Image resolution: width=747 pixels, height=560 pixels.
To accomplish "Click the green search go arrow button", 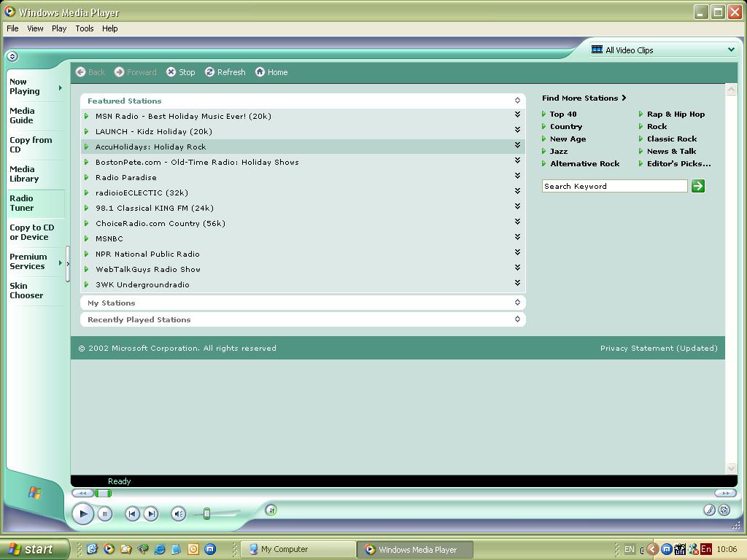I will coord(698,186).
